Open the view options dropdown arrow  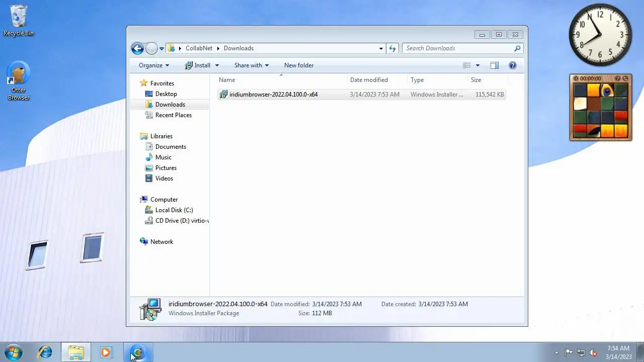(x=477, y=65)
